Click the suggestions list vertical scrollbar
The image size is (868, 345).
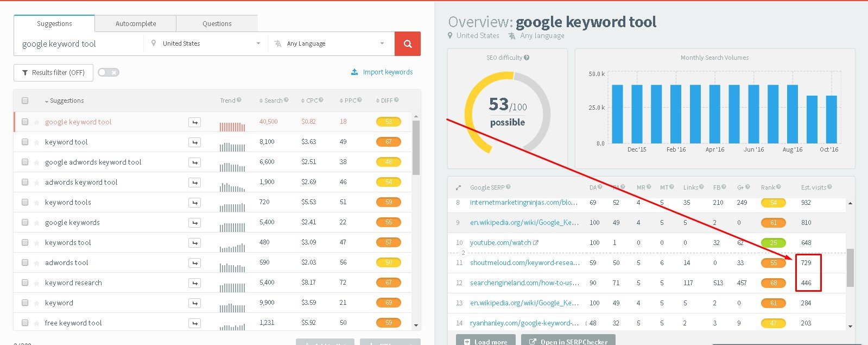(416, 148)
